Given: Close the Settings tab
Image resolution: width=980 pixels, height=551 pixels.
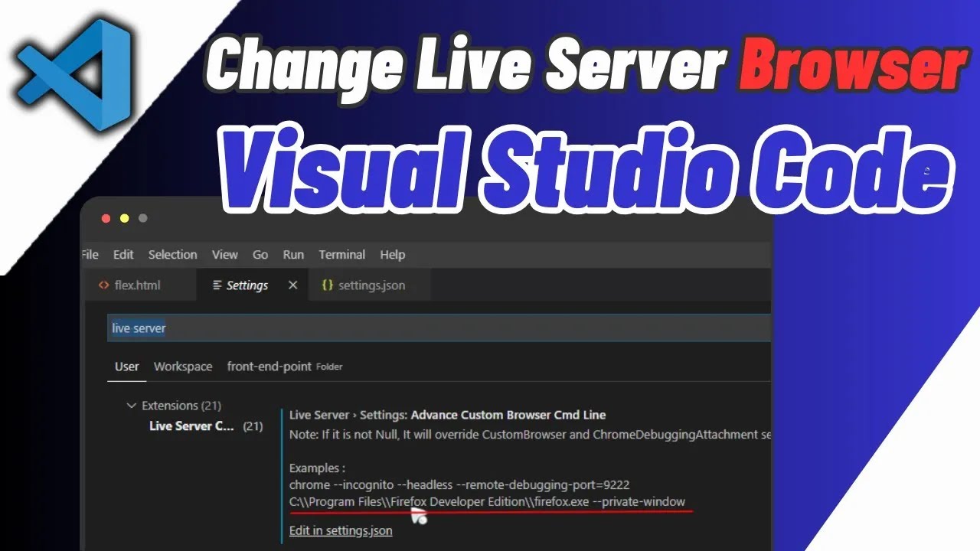Looking at the screenshot, I should 292,285.
